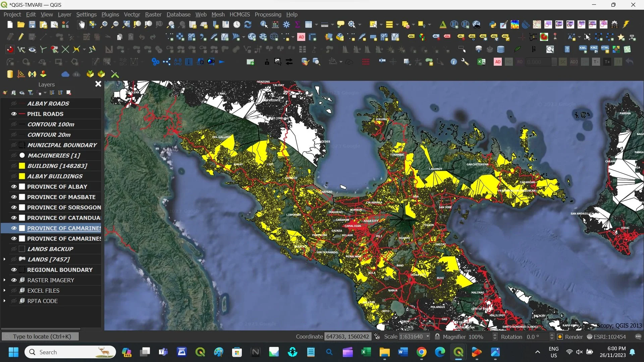The height and width of the screenshot is (362, 644).
Task: Open the Vector menu
Action: tap(132, 14)
